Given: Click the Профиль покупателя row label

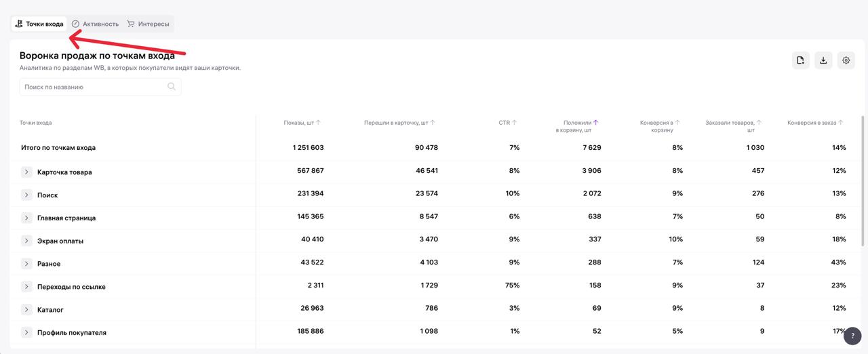Looking at the screenshot, I should point(72,333).
